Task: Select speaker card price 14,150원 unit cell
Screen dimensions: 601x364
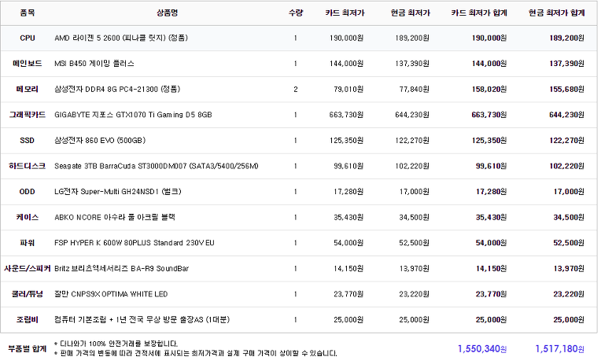Action: pos(348,269)
